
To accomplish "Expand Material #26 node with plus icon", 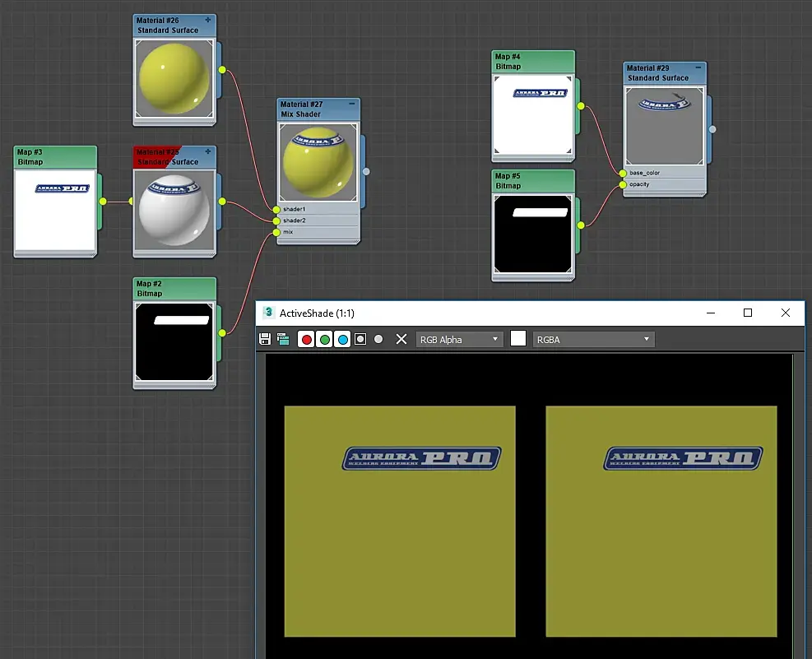I will [207, 21].
